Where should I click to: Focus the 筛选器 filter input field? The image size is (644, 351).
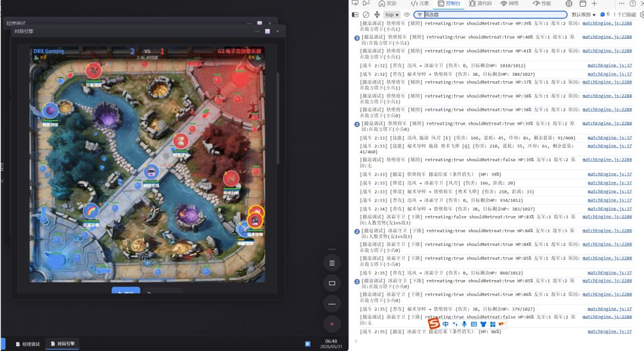[x=490, y=14]
